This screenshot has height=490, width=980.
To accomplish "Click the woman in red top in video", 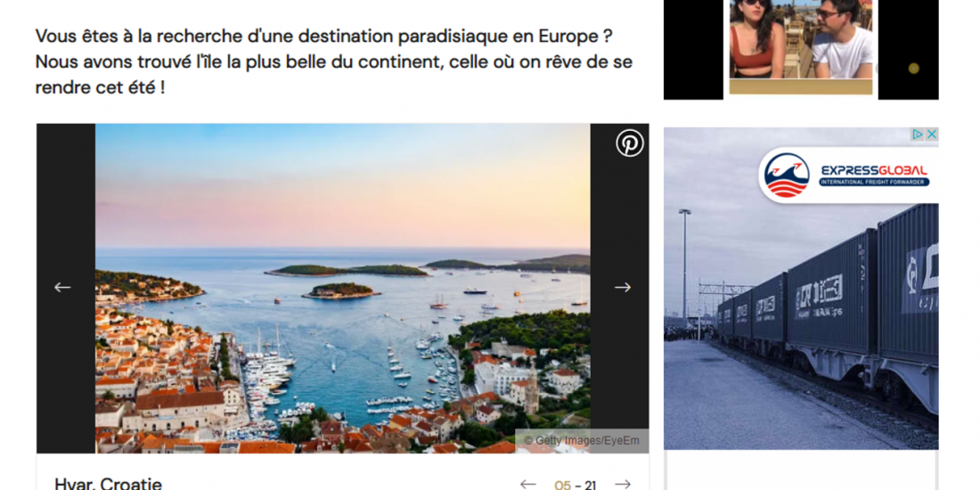I will tap(757, 38).
